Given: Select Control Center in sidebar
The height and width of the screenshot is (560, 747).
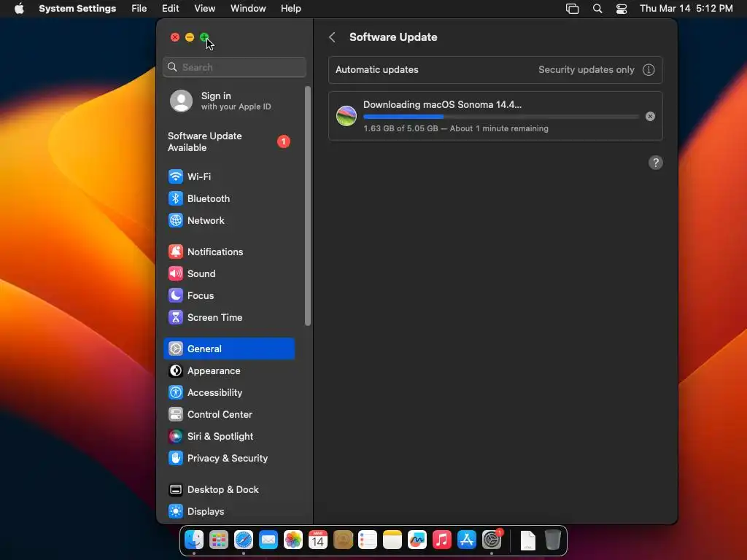Looking at the screenshot, I should (x=228, y=414).
